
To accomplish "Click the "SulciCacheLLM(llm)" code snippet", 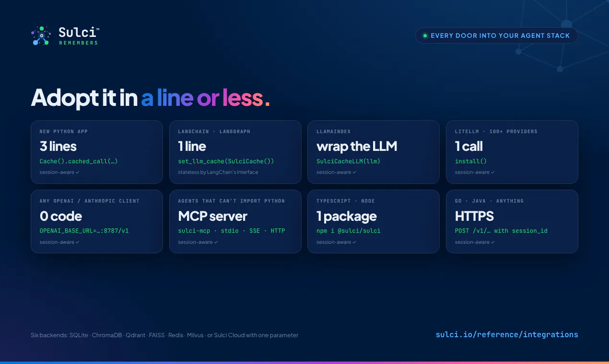I will pos(348,161).
